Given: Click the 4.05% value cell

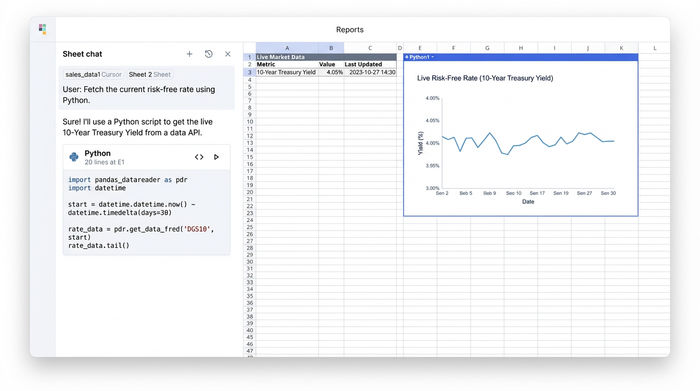Looking at the screenshot, I should pyautogui.click(x=331, y=72).
